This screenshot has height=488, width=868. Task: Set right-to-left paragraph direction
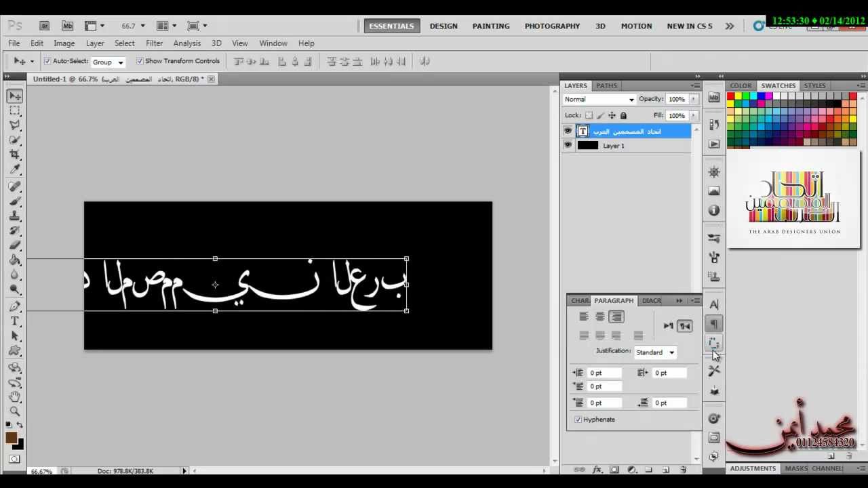point(685,326)
